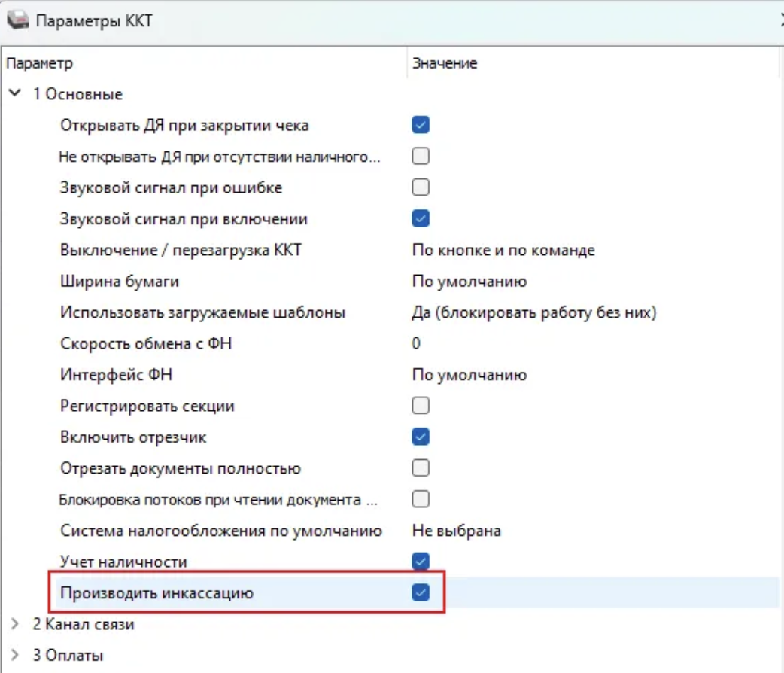
Task: Collapse the "1 Основные" section
Action: [15, 94]
